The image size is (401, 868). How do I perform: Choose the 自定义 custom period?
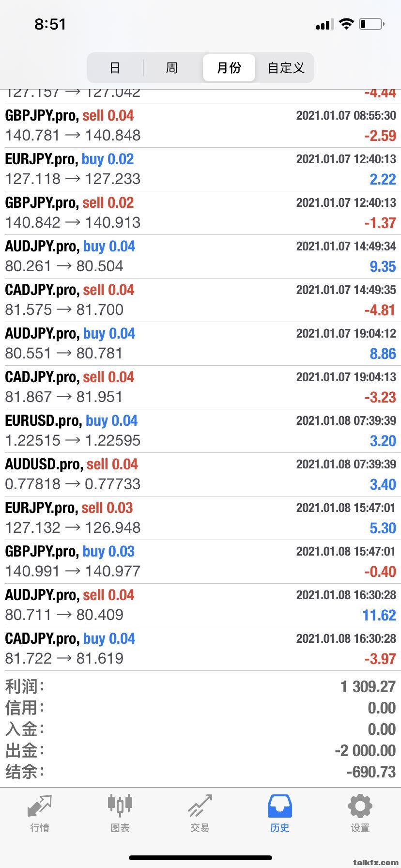tap(286, 67)
